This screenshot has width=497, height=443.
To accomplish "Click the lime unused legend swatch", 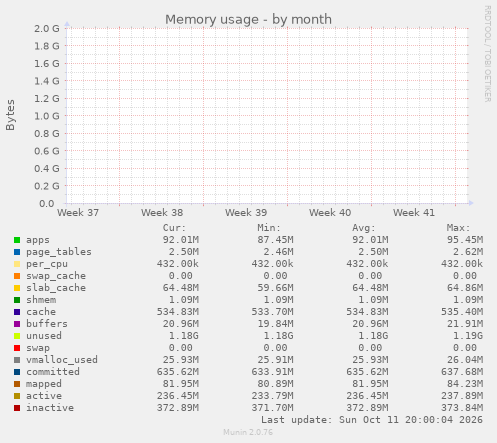I will pyautogui.click(x=17, y=336).
